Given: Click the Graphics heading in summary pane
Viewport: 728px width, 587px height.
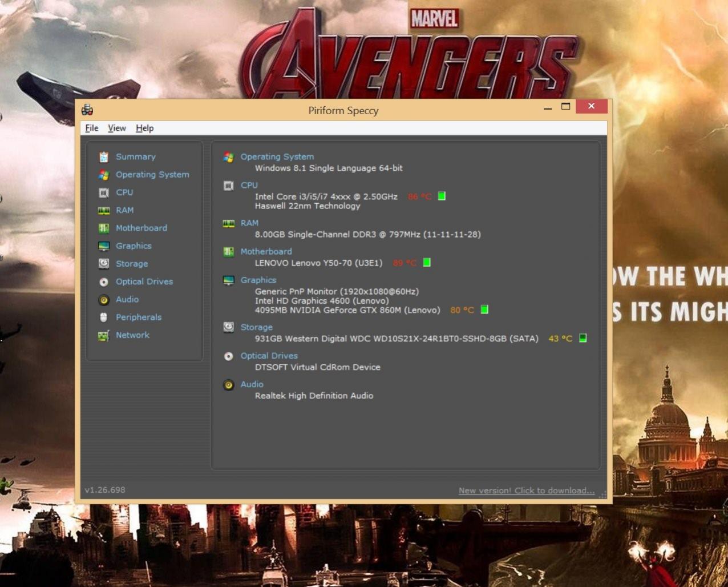Looking at the screenshot, I should [x=258, y=280].
